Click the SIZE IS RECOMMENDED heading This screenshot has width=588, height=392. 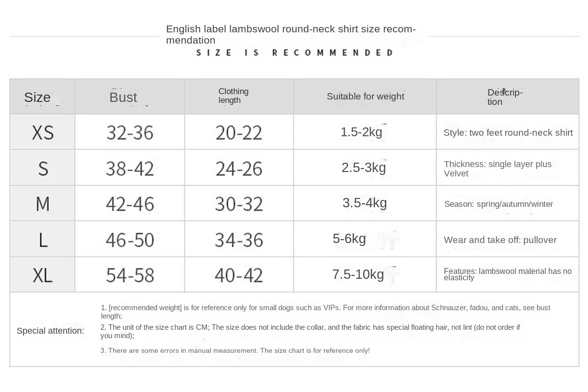294,52
